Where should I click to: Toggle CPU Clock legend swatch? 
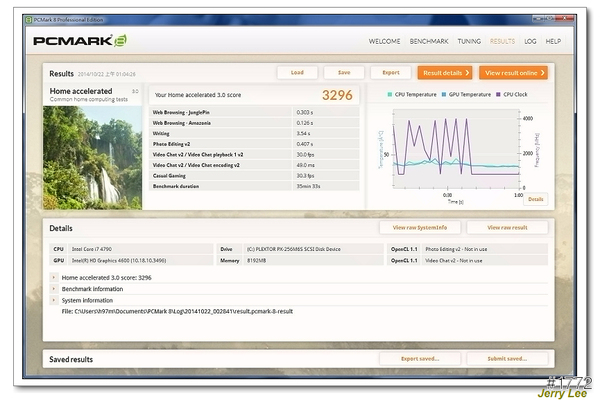[499, 94]
